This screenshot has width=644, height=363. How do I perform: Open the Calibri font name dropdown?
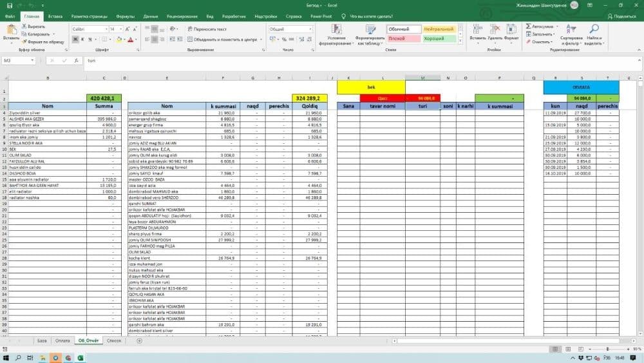click(106, 29)
